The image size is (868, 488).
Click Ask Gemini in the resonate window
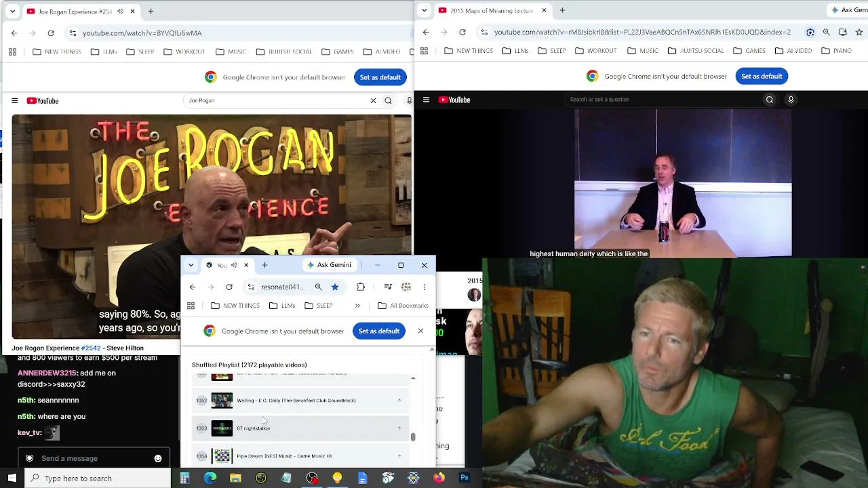pos(329,265)
